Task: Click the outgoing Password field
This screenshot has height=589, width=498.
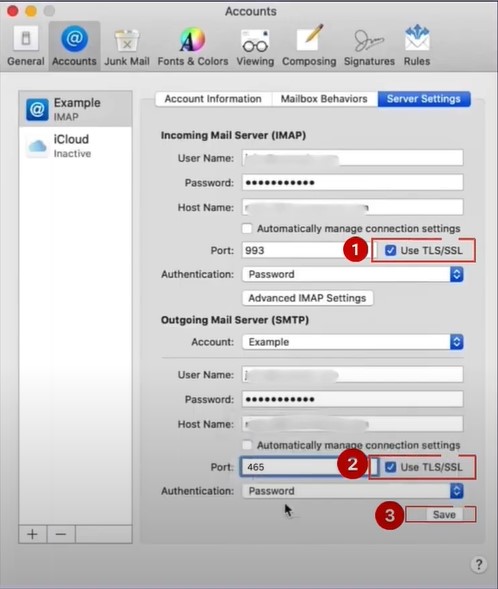Action: [x=353, y=399]
